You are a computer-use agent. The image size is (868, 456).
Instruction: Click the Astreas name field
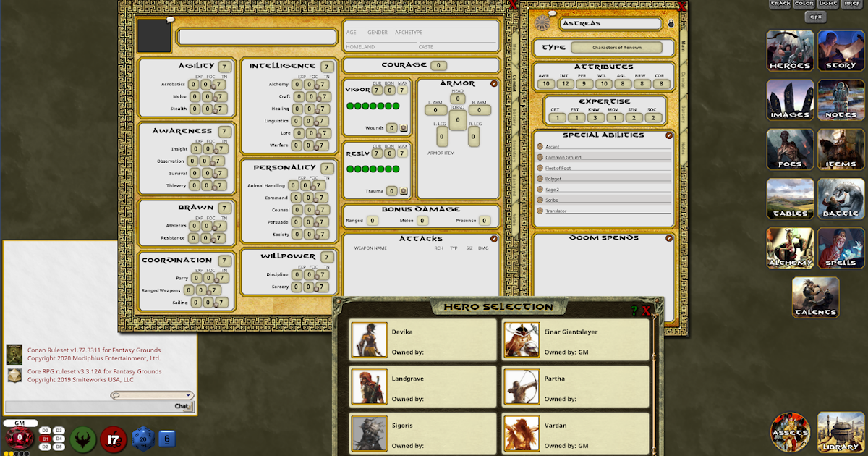tap(611, 23)
